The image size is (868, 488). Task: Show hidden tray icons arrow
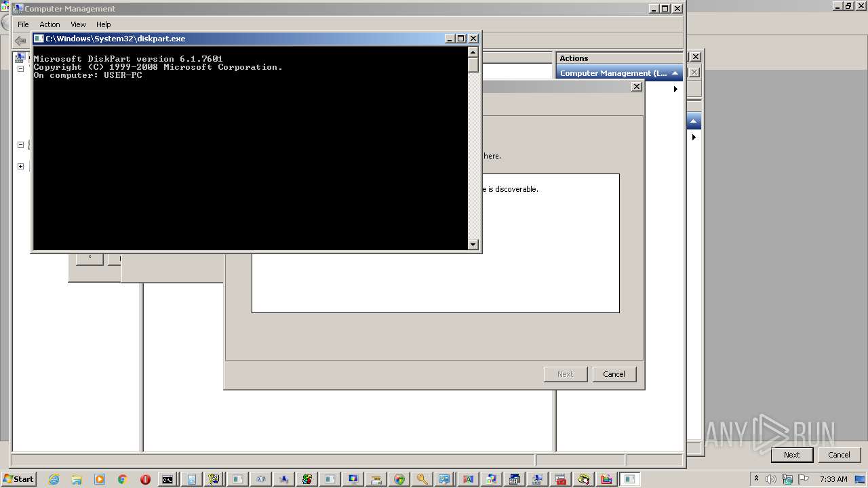pyautogui.click(x=756, y=479)
